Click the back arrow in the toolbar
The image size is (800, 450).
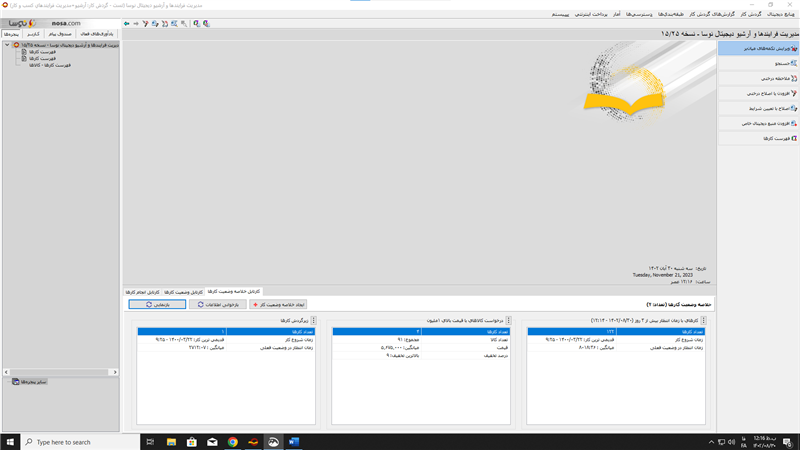(x=126, y=24)
